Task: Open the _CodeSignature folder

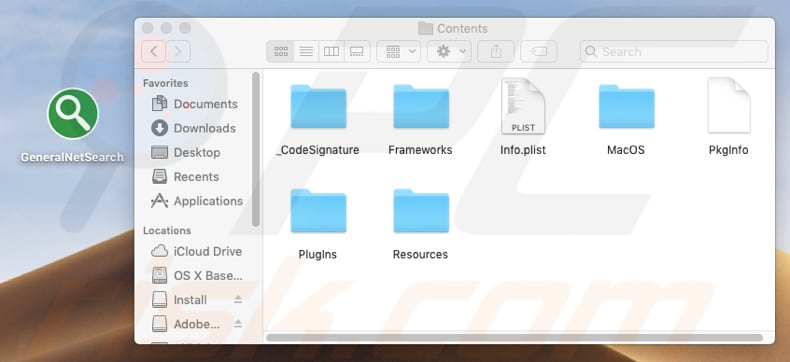Action: tap(318, 106)
